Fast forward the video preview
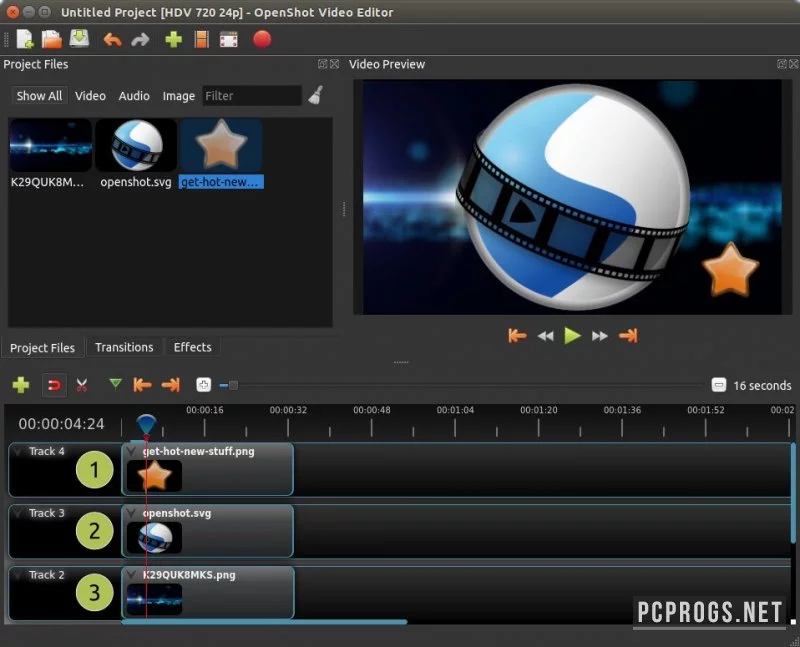Image resolution: width=800 pixels, height=647 pixels. 600,336
